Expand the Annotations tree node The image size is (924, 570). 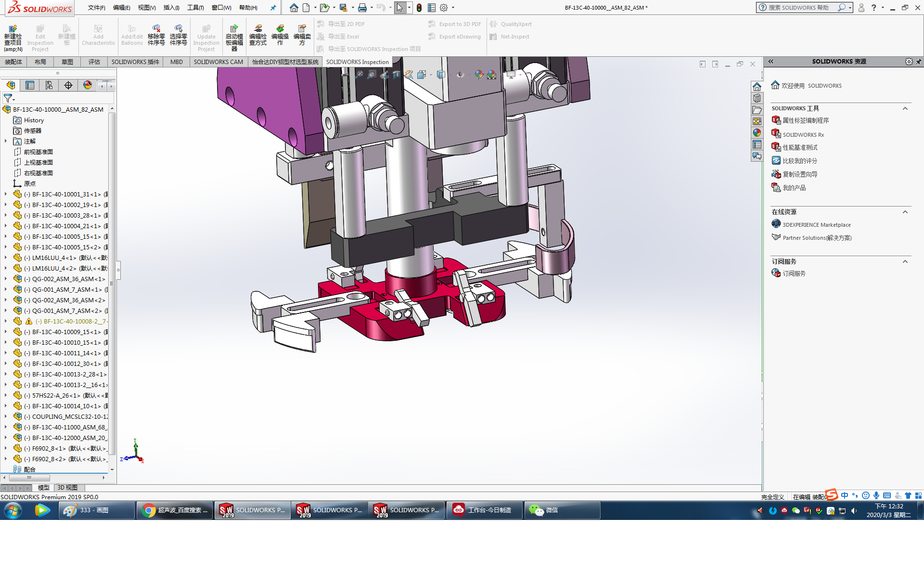(6, 141)
